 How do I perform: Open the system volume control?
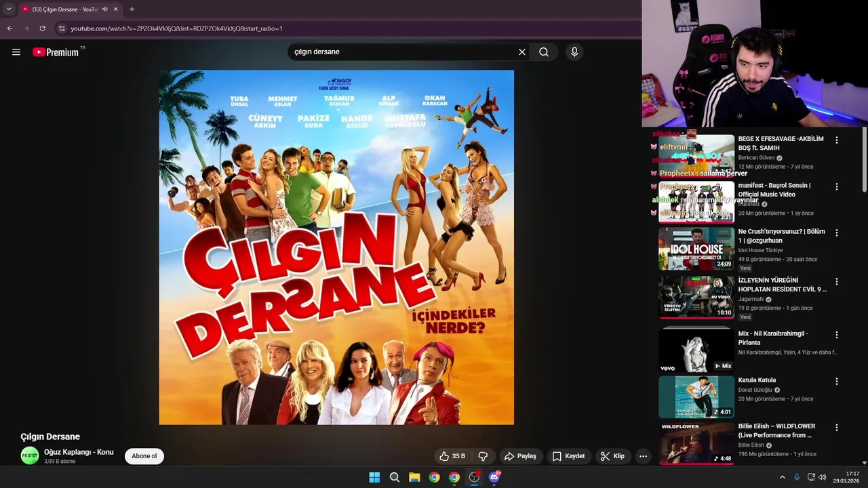[x=823, y=477]
